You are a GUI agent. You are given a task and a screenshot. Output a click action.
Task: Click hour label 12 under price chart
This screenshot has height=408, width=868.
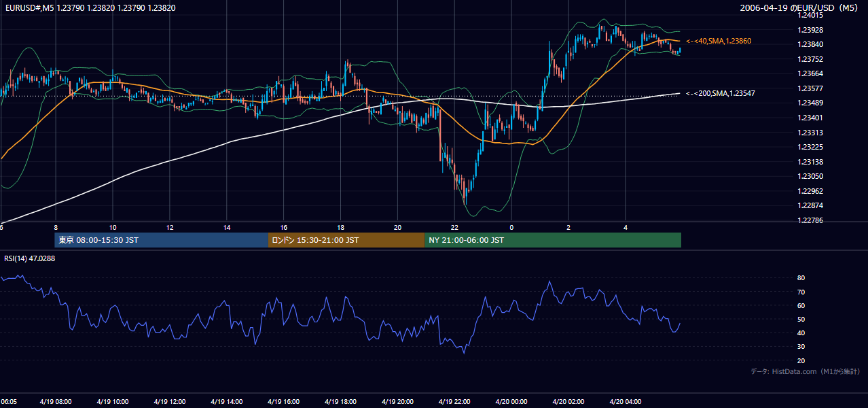pos(170,228)
